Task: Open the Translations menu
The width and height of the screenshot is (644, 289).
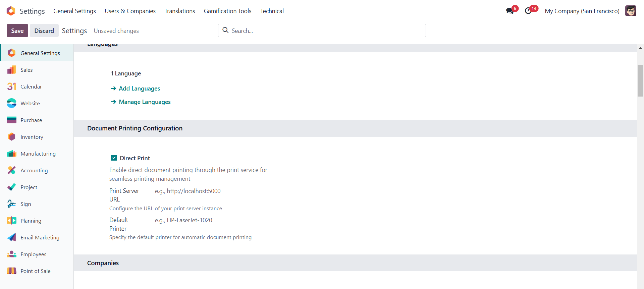Action: [x=179, y=11]
